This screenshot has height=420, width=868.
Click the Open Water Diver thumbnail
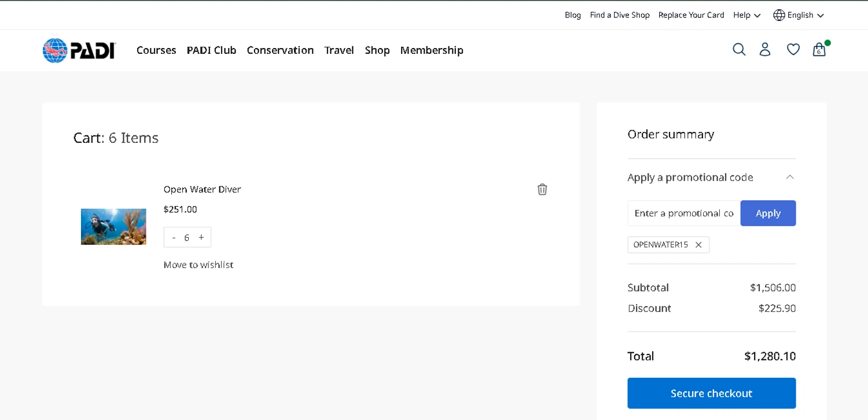point(113,227)
